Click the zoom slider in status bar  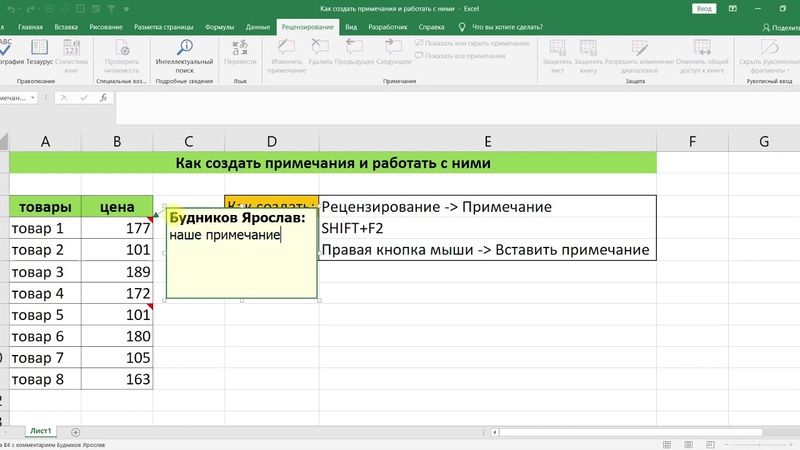[x=760, y=444]
